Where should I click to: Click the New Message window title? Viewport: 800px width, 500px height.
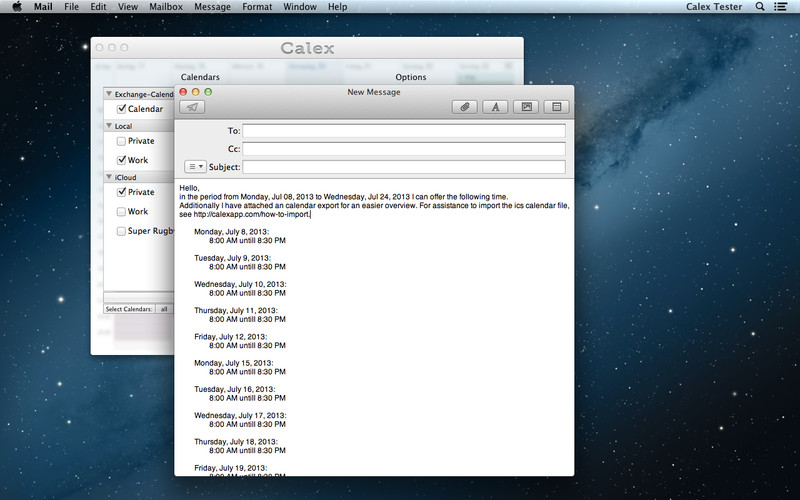[x=373, y=92]
